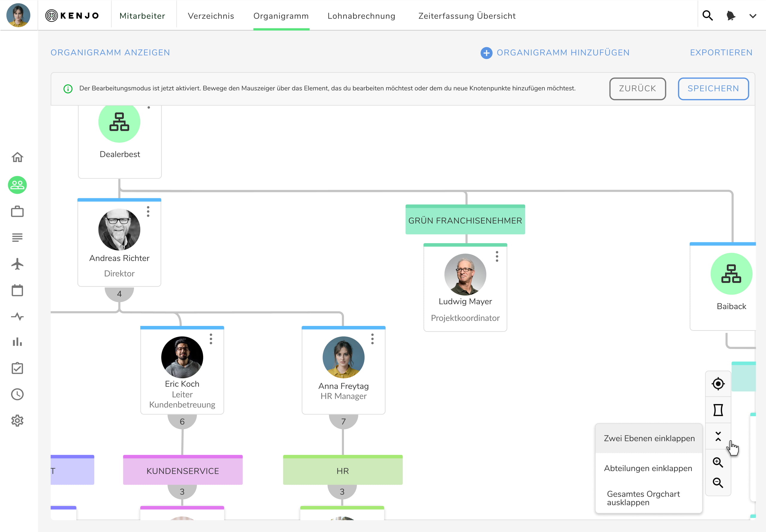Click the search magnifier in top bar

(x=708, y=16)
